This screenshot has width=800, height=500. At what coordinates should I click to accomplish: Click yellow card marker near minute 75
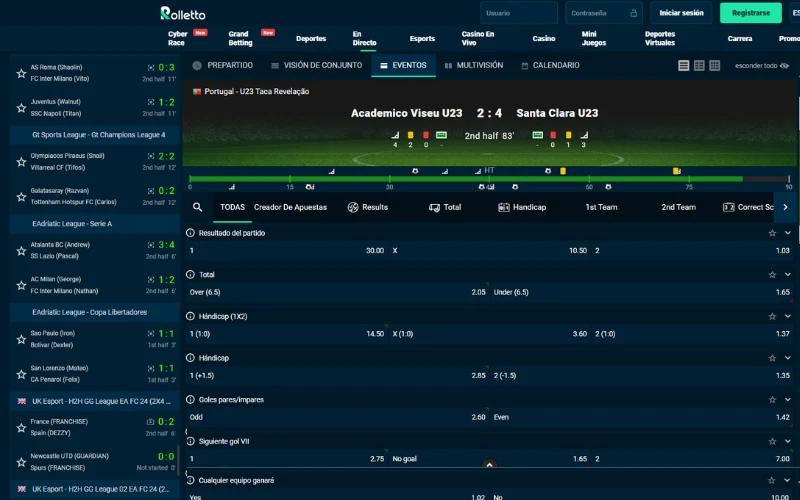click(677, 171)
